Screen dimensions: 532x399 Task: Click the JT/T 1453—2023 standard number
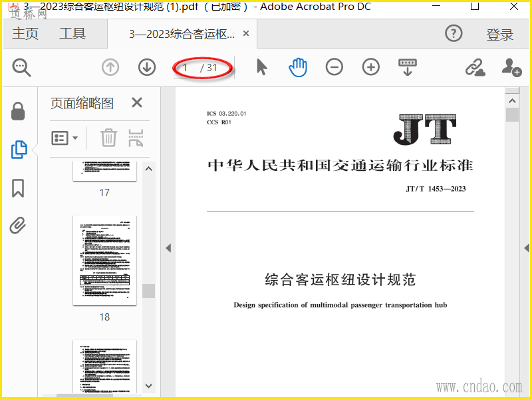click(436, 189)
